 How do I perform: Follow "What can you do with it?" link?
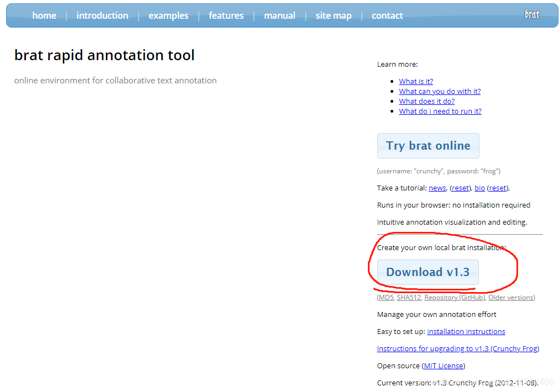point(440,91)
